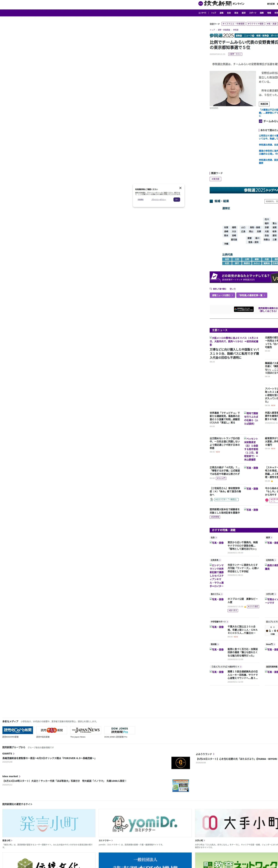Select スポーツ in the navigation bar
The image size is (278, 868).
pyautogui.click(x=253, y=13)
